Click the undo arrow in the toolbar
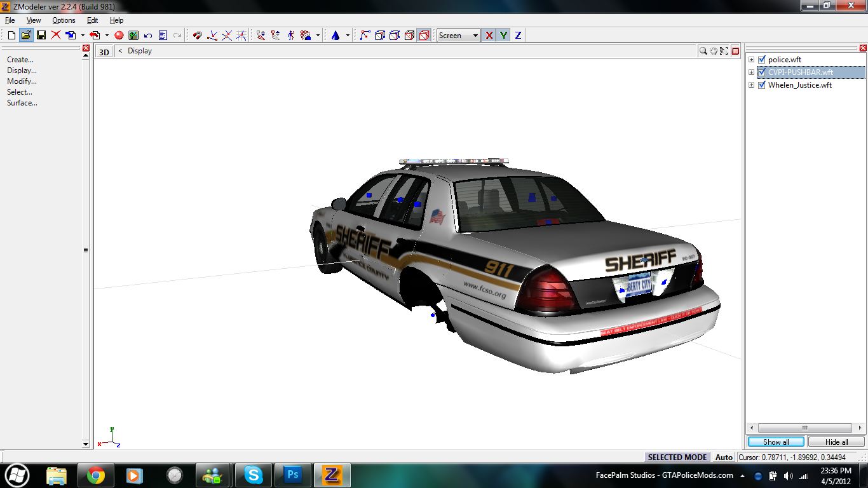 (148, 36)
